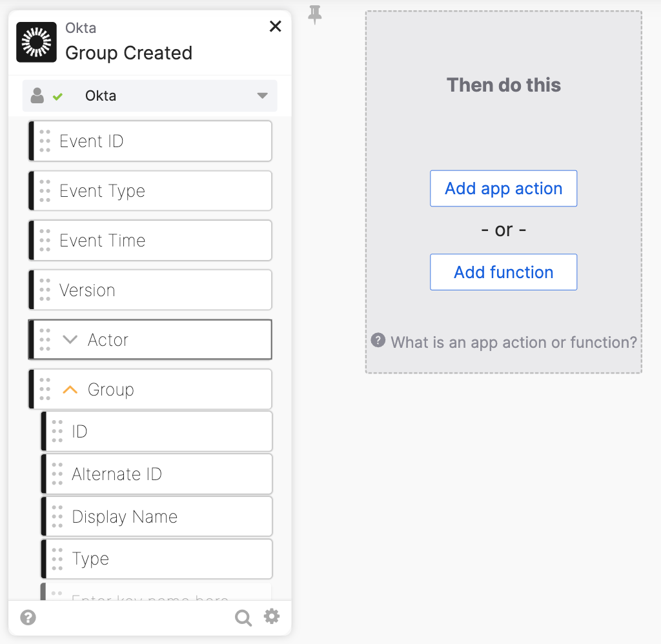Collapse the Group field section
Screen dimensions: 661x644
(x=70, y=390)
